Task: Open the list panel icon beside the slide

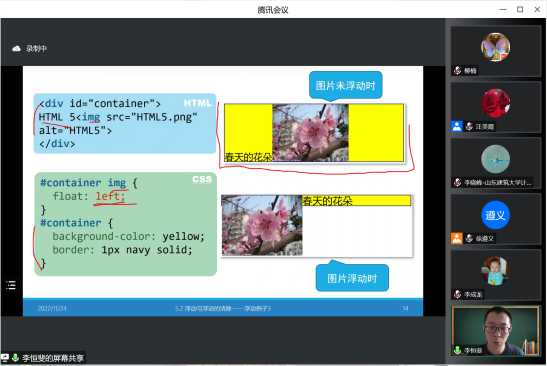Action: [x=11, y=285]
